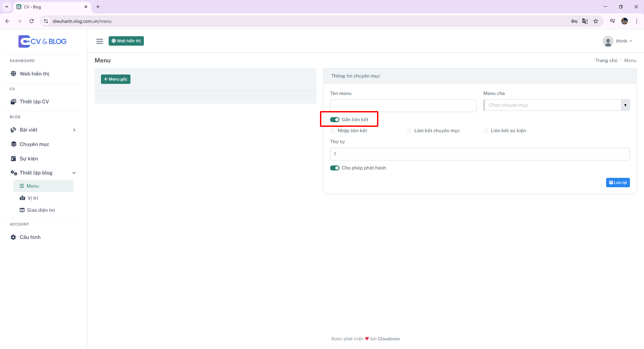Select Liên kết chuyên mục radio option
Image resolution: width=644 pixels, height=349 pixels.
[409, 131]
